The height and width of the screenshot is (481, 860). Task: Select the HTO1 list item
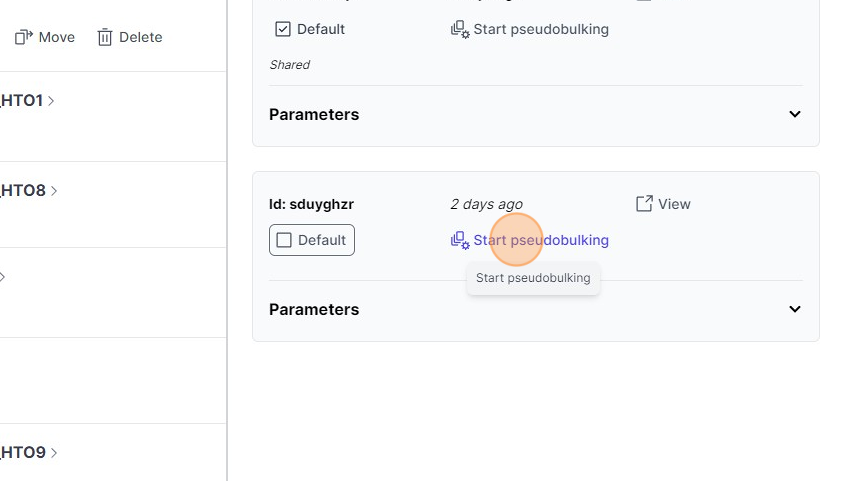tap(22, 100)
